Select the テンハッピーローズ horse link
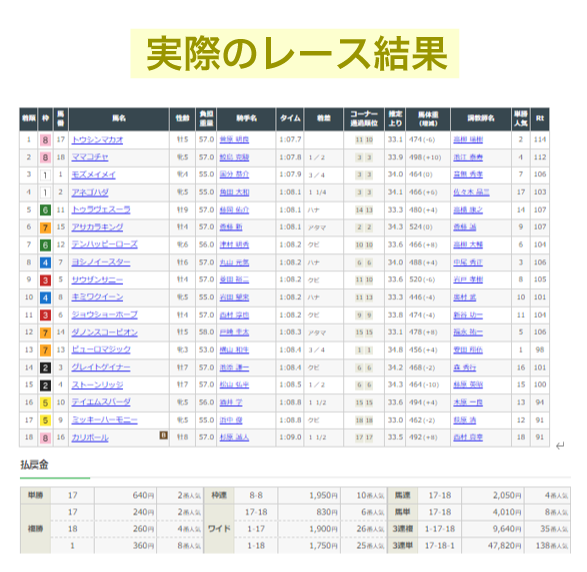This screenshot has height=572, width=587. 104,245
